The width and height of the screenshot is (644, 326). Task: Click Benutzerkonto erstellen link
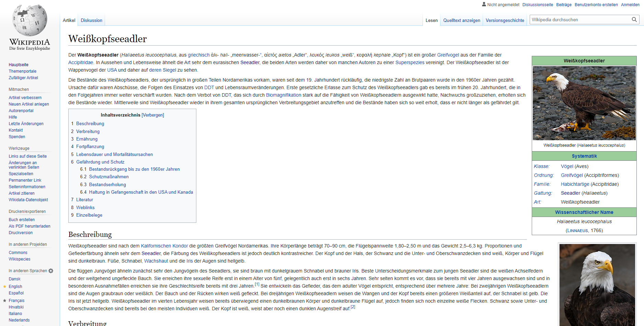point(596,5)
